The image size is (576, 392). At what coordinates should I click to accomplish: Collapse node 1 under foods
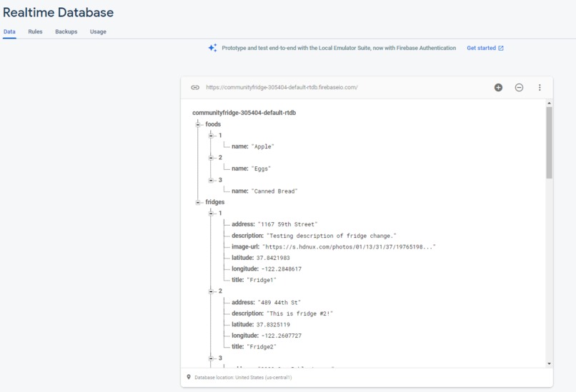211,136
